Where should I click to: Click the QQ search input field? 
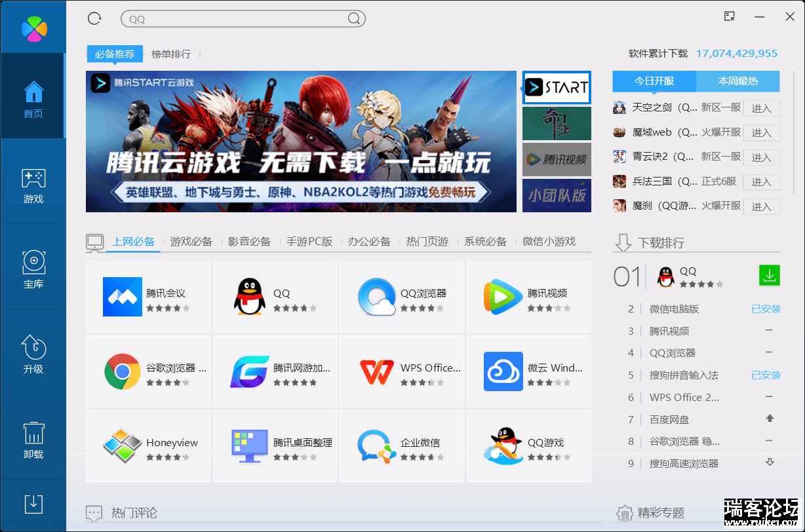[x=236, y=19]
